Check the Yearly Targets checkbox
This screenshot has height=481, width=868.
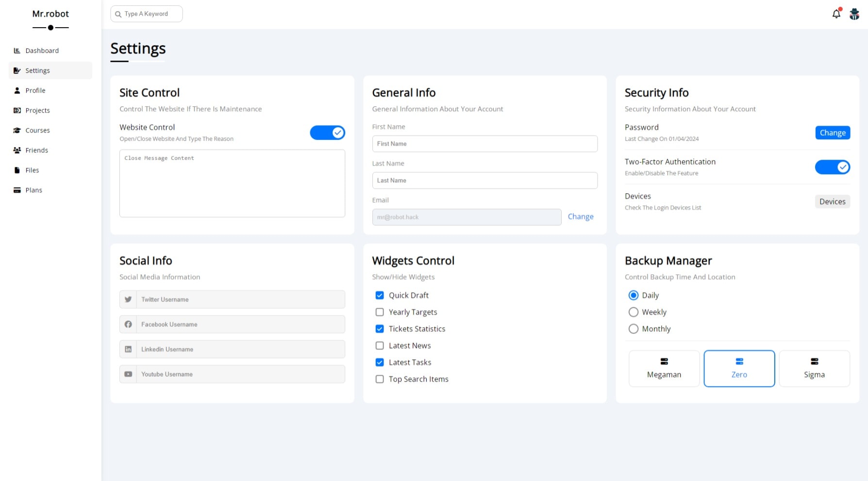[380, 312]
